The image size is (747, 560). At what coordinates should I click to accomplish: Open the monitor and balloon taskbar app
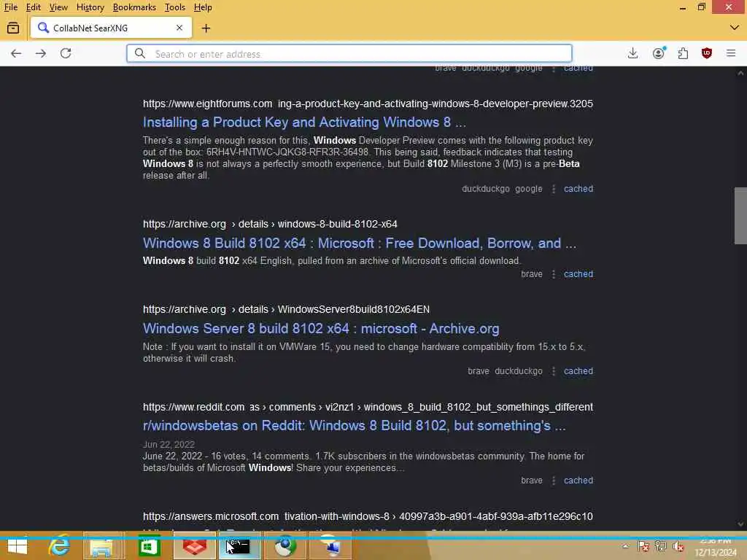point(330,547)
